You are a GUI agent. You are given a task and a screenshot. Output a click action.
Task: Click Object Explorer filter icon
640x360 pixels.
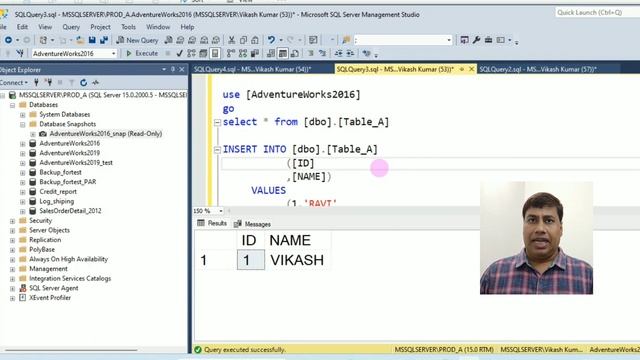pos(71,82)
